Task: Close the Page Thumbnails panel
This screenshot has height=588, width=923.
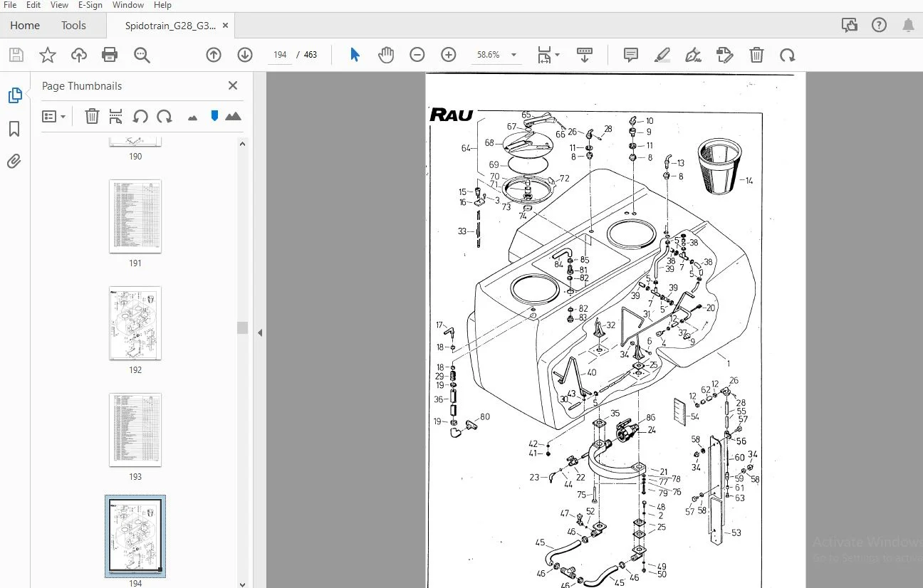Action: click(x=232, y=85)
